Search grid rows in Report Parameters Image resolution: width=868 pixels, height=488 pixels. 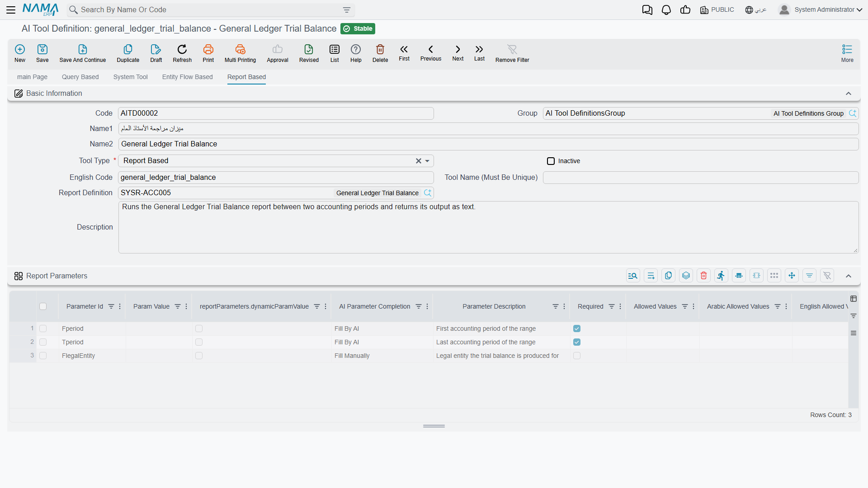(x=633, y=276)
